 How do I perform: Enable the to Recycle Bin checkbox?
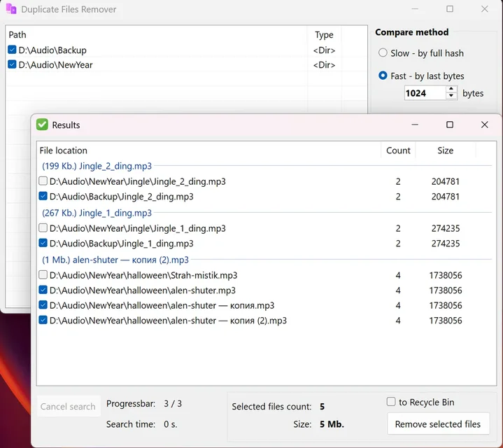pos(391,402)
